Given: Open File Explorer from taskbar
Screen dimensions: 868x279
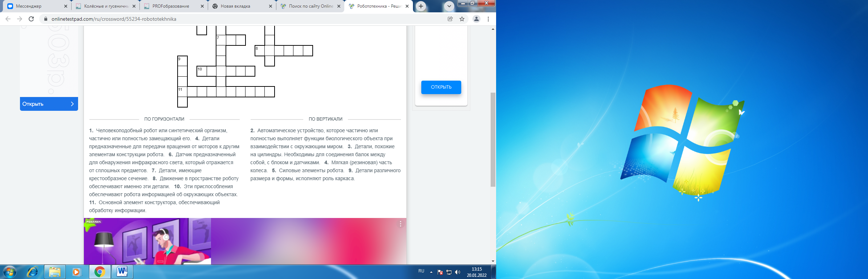Looking at the screenshot, I should (55, 272).
